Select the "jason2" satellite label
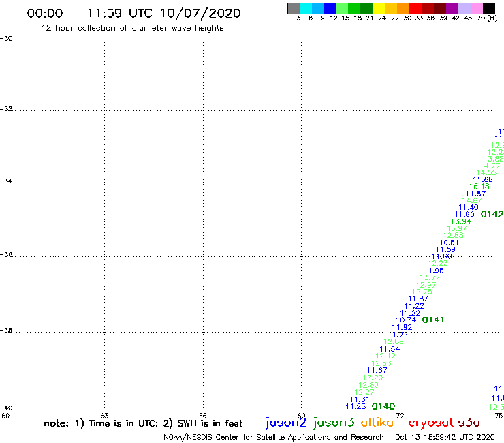 click(286, 423)
